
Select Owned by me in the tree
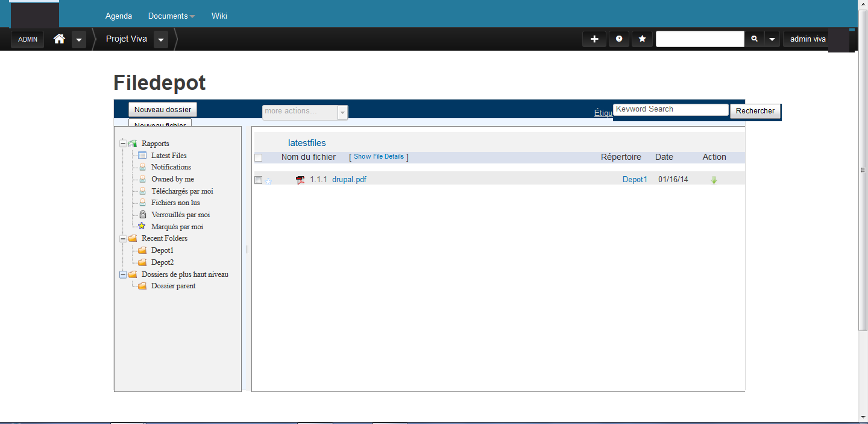pyautogui.click(x=172, y=179)
